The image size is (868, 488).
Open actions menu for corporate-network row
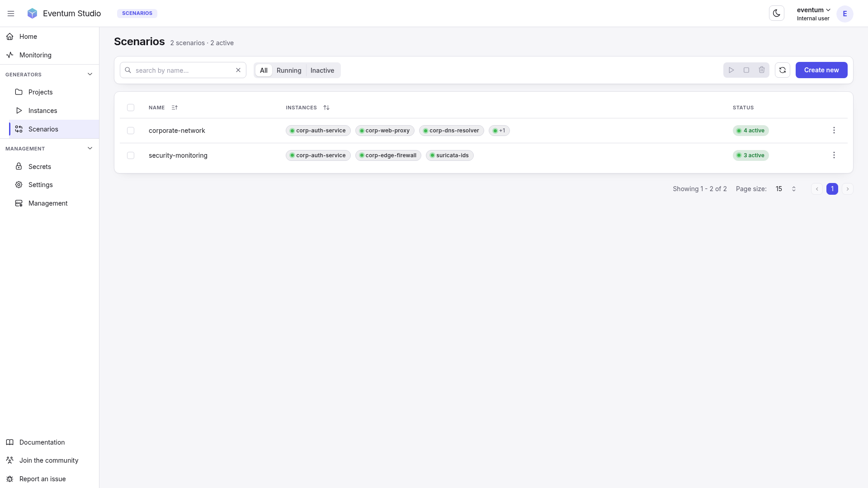[834, 131]
